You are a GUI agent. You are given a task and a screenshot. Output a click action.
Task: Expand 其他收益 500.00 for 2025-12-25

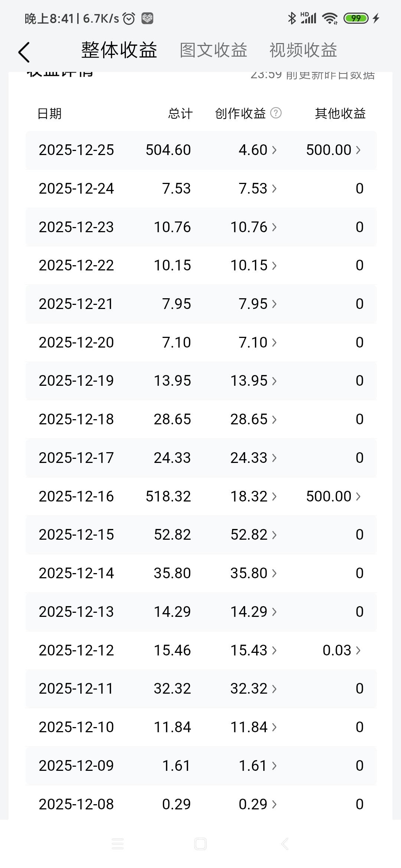coord(333,150)
